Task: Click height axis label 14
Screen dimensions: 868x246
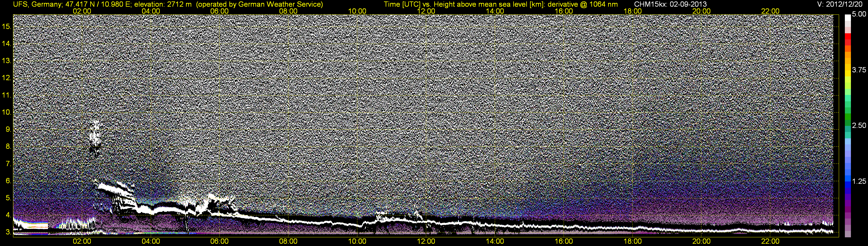Action: (x=7, y=44)
